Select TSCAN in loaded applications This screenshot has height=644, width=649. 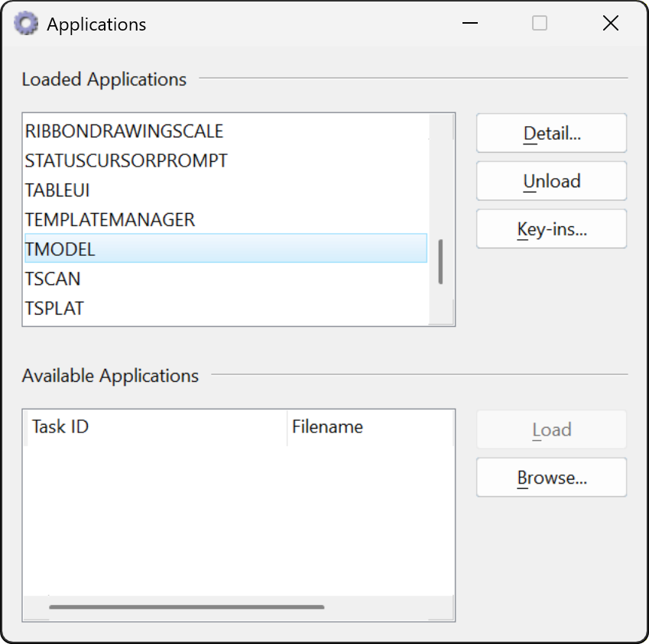226,279
